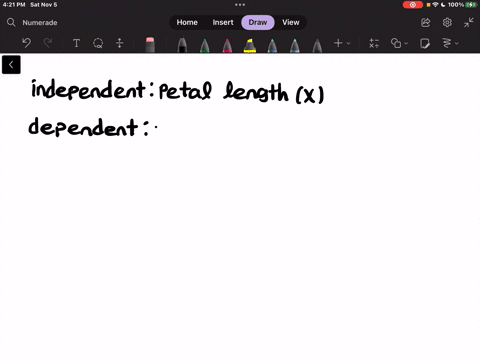Pick the second teal pencil

(295, 46)
